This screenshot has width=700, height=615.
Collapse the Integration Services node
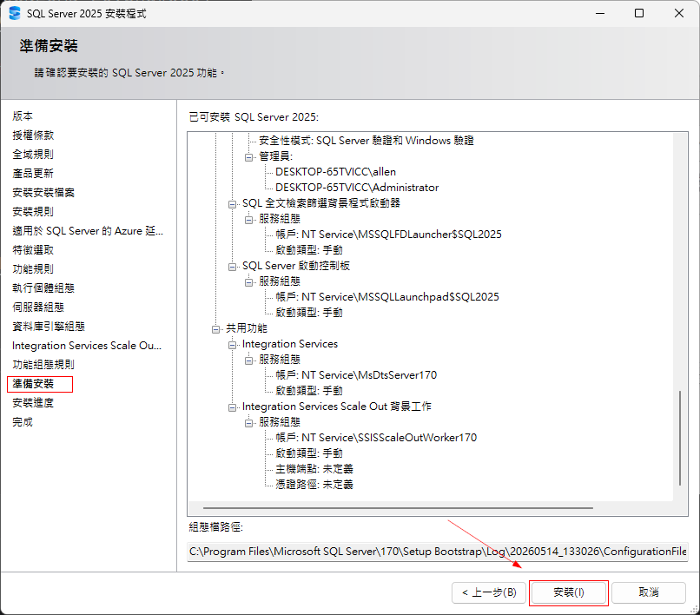pyautogui.click(x=232, y=344)
